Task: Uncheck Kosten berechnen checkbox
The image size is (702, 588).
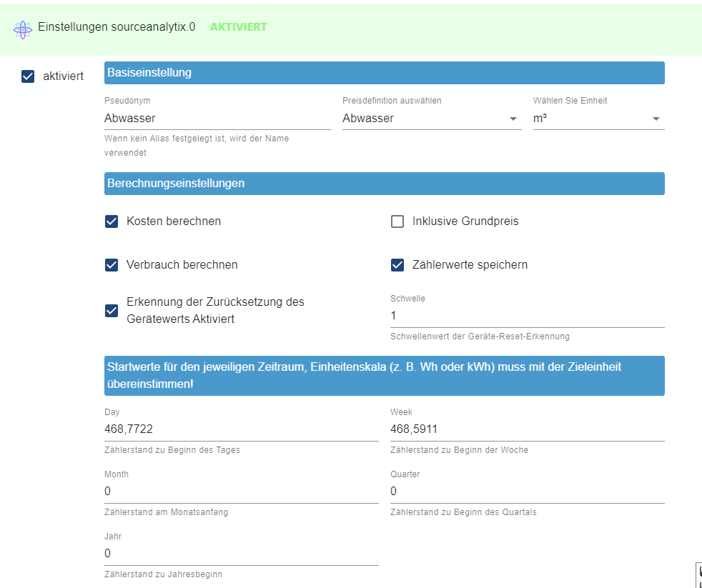Action: [112, 221]
